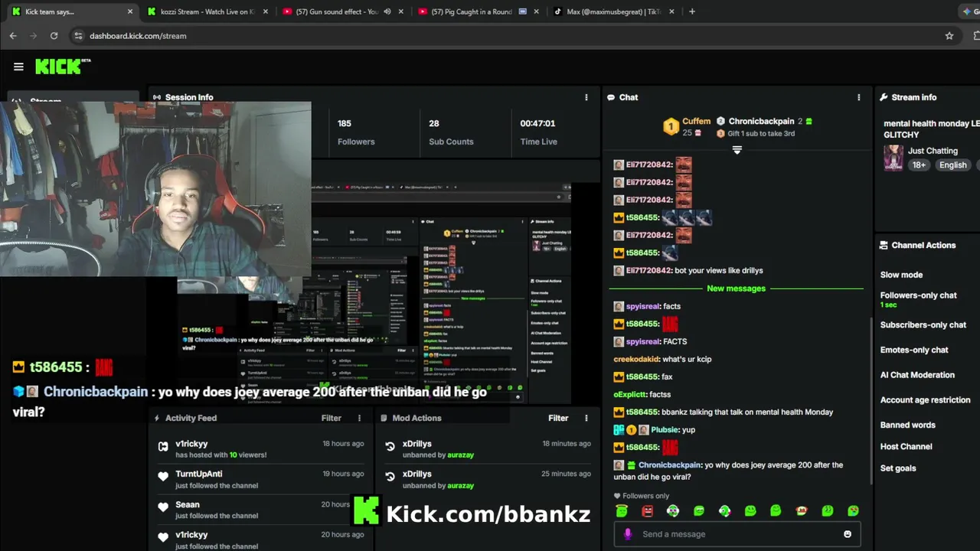
Task: Open the Mod Actions Filter dropdown
Action: click(558, 418)
